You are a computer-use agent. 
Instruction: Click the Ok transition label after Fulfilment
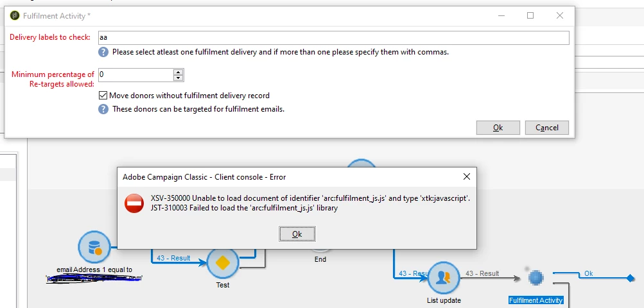pos(589,273)
